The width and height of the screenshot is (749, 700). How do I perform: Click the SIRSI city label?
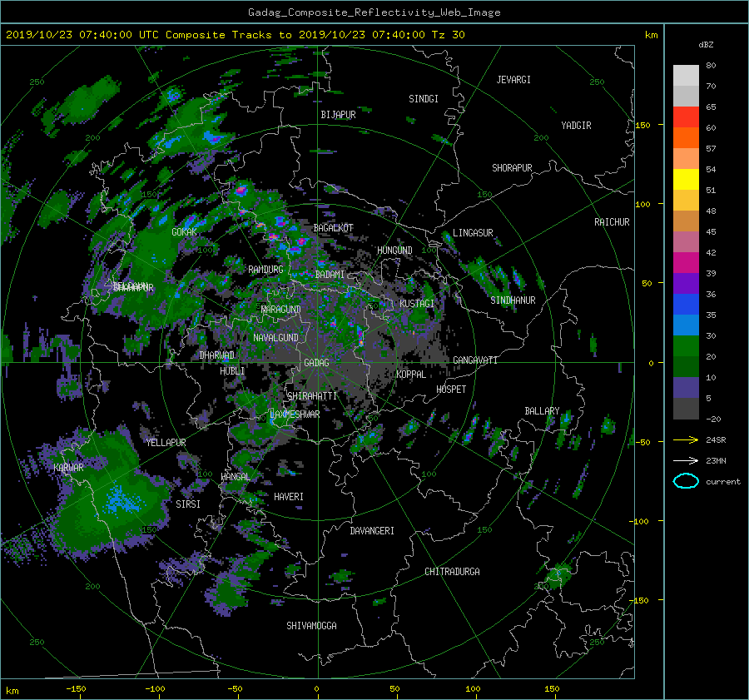(x=188, y=504)
